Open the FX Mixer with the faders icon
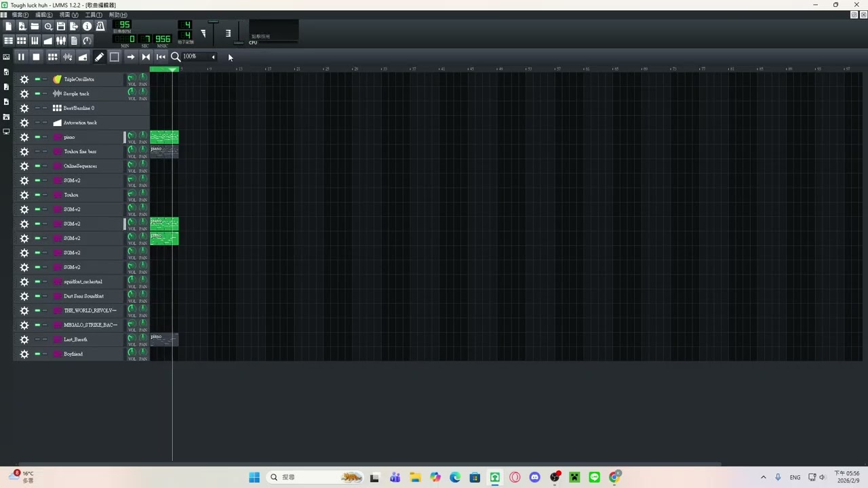This screenshot has height=488, width=868. (61, 41)
